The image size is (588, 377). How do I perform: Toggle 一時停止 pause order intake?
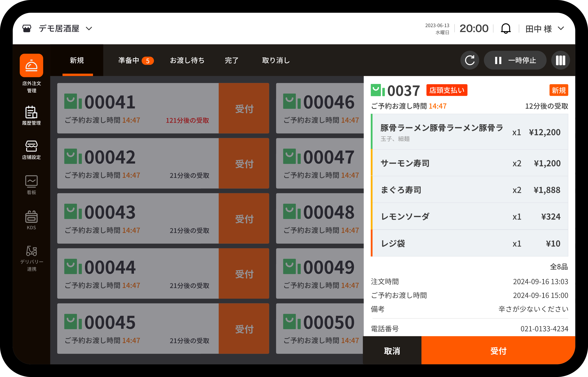pyautogui.click(x=515, y=60)
